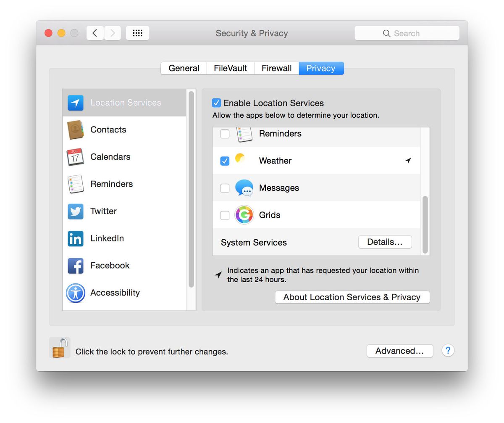Switch to the General tab
The height and width of the screenshot is (423, 504).
(x=184, y=68)
